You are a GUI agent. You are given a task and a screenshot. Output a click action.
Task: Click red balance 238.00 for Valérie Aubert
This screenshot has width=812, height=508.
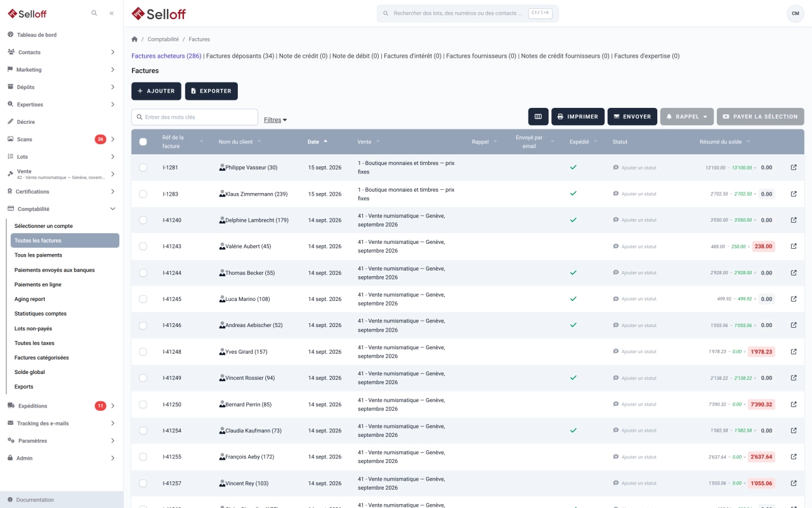tap(763, 246)
